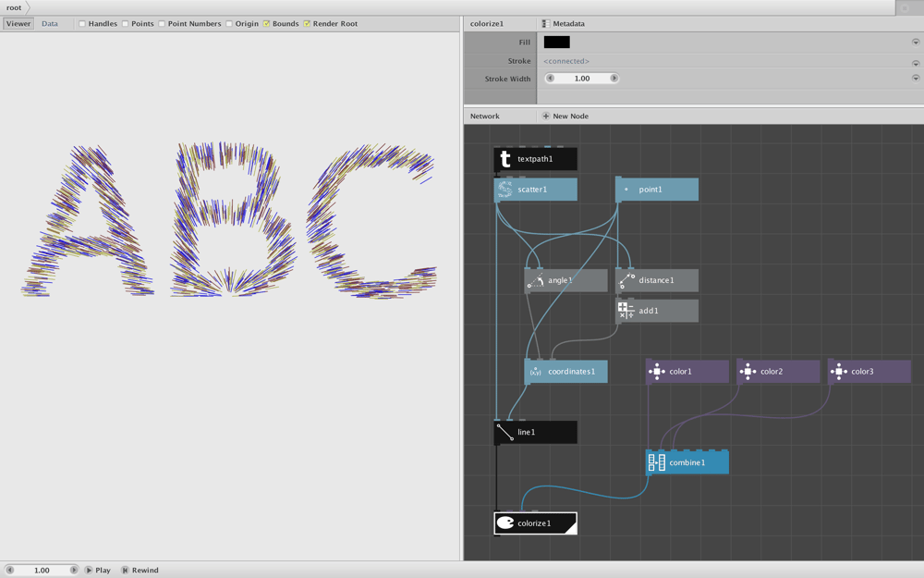This screenshot has width=924, height=578.
Task: Open the Stroke row options arrow
Action: (x=916, y=63)
